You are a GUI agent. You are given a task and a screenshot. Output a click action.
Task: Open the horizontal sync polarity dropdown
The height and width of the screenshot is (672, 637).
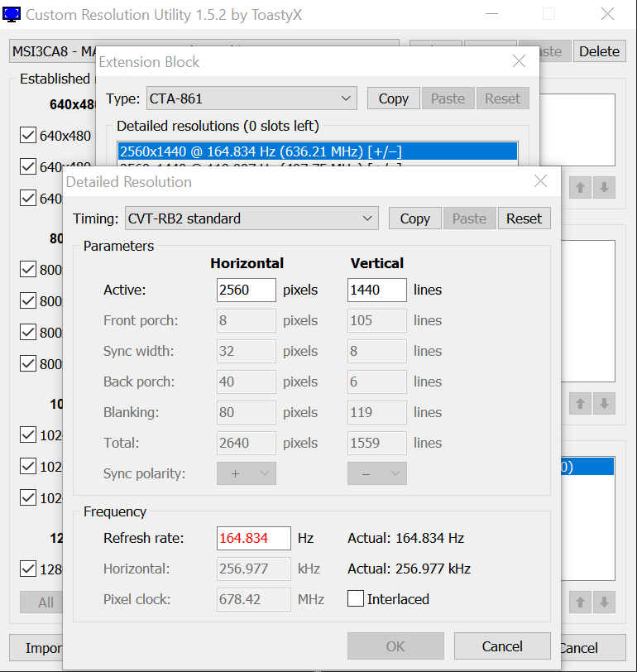[246, 473]
